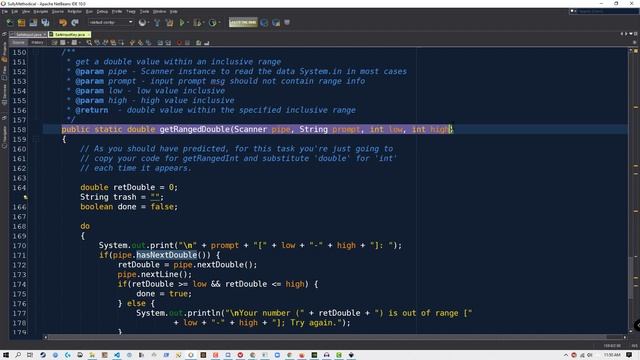Click the Find Previous Occurrence icon
Image resolution: width=640 pixels, height=360 pixels.
pos(97,42)
